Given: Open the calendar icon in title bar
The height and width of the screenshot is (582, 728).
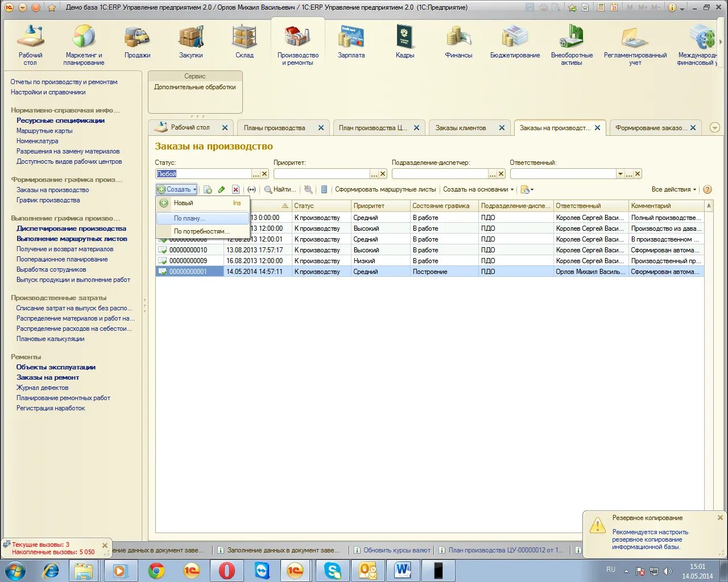Looking at the screenshot, I should click(614, 7).
